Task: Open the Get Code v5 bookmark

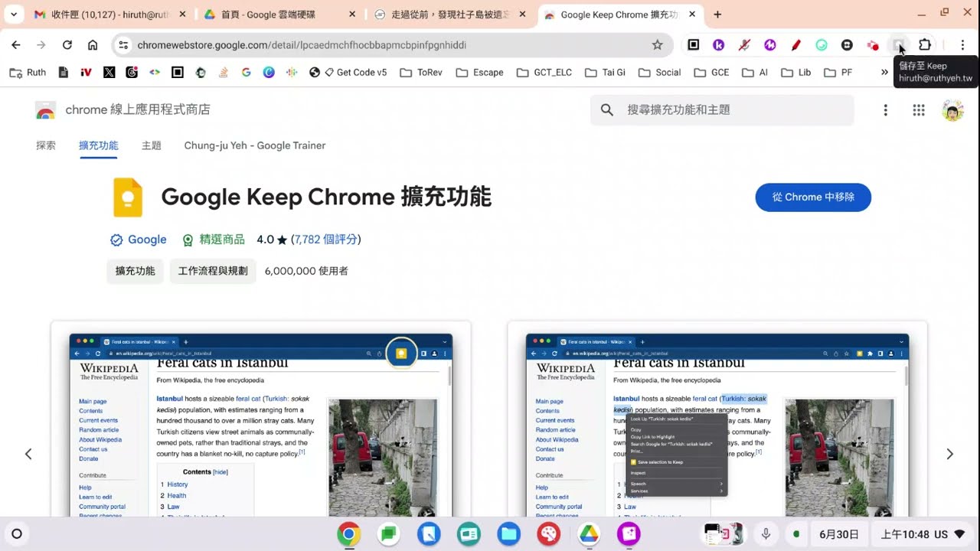Action: (348, 73)
